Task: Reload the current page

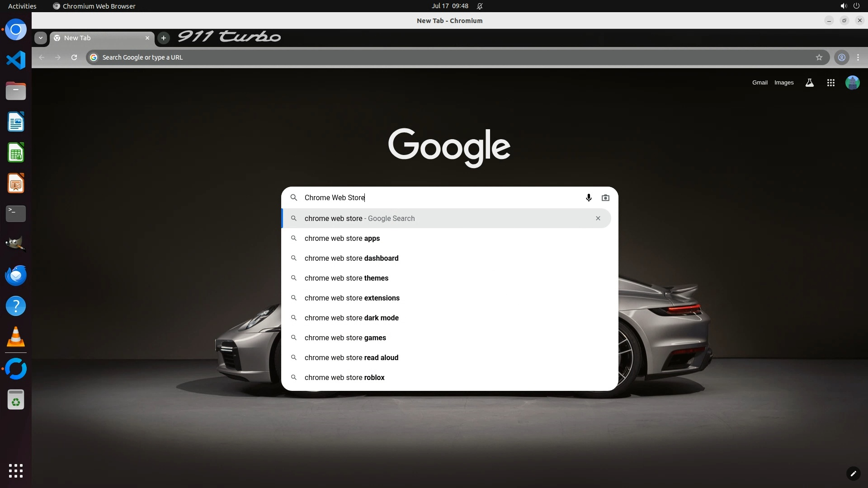Action: (74, 57)
